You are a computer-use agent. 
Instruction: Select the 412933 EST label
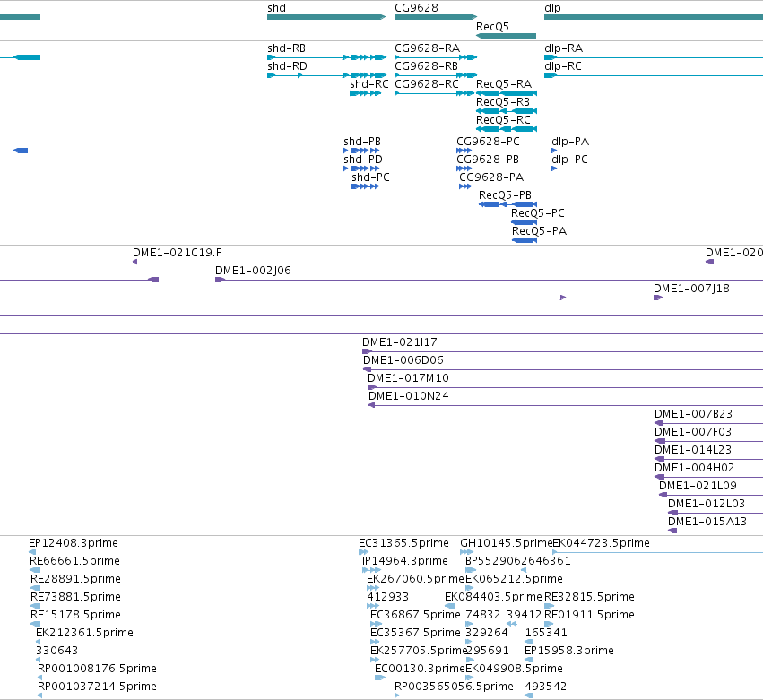point(388,597)
